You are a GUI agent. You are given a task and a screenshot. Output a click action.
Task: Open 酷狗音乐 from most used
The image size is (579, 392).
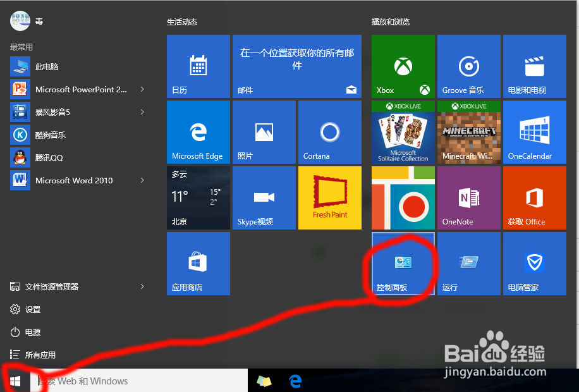[78, 135]
